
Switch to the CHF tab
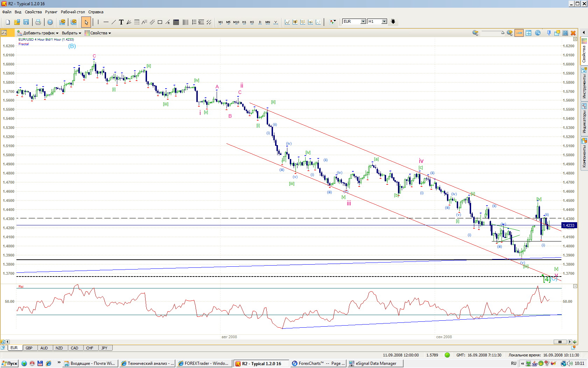click(x=90, y=348)
